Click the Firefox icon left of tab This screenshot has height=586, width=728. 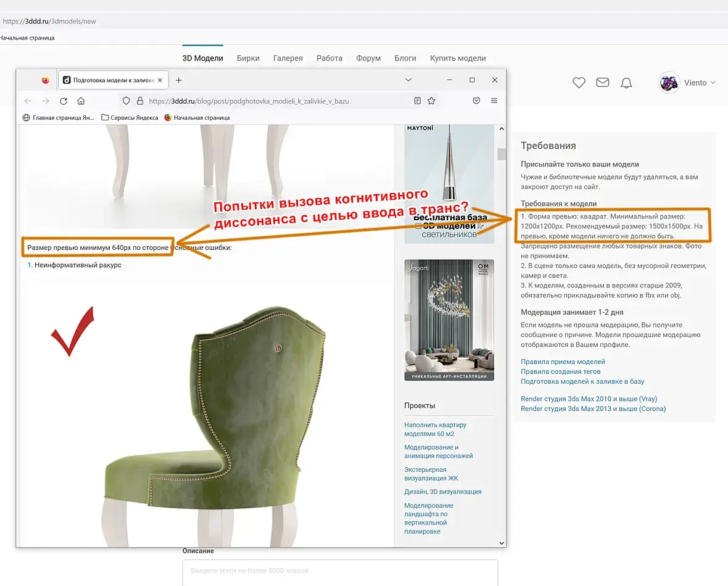(x=45, y=80)
